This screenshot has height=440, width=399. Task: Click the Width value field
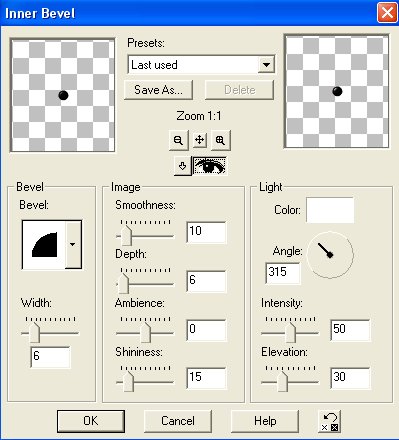coord(51,357)
